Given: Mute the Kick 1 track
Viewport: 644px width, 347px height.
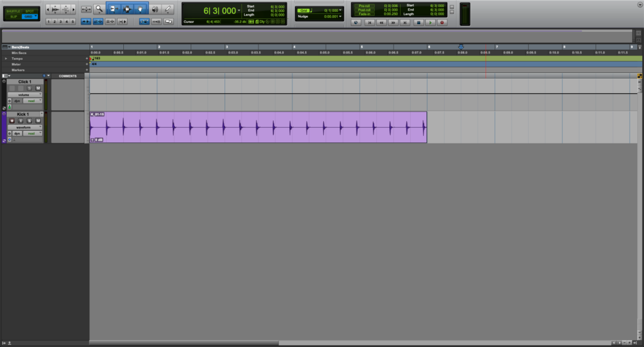Looking at the screenshot, I should click(x=38, y=121).
